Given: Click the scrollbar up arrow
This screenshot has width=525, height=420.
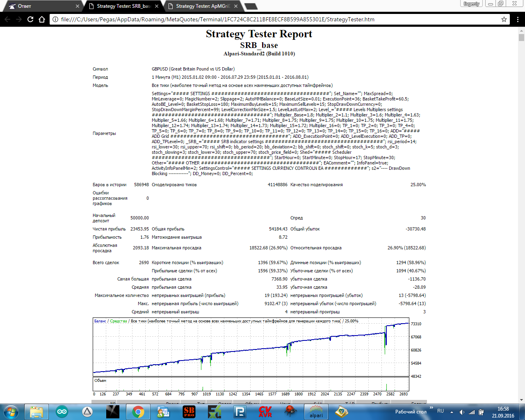Looking at the screenshot, I should 521,30.
